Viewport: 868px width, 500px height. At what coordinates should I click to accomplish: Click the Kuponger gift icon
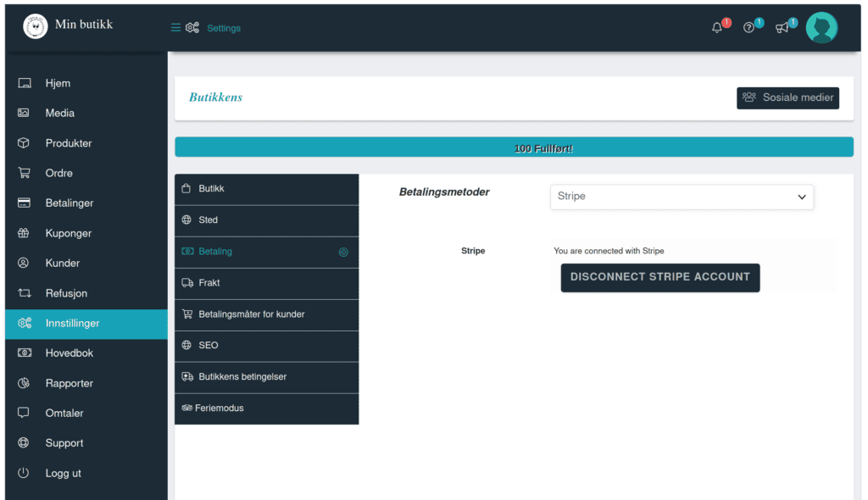23,233
